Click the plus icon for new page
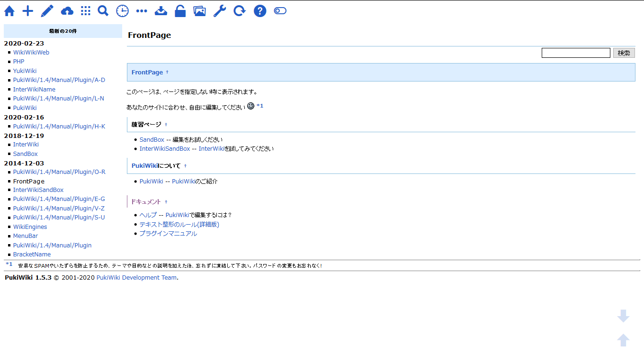Image resolution: width=644 pixels, height=364 pixels. click(x=28, y=11)
